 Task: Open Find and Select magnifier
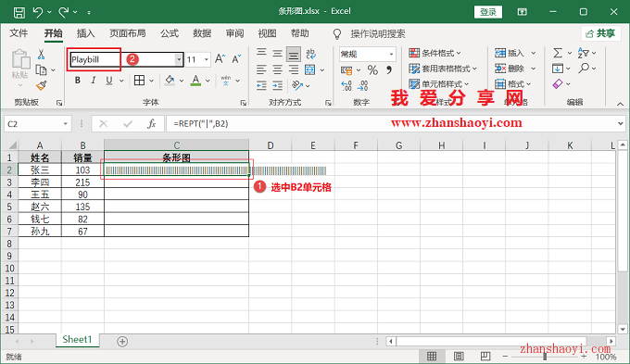coord(584,69)
